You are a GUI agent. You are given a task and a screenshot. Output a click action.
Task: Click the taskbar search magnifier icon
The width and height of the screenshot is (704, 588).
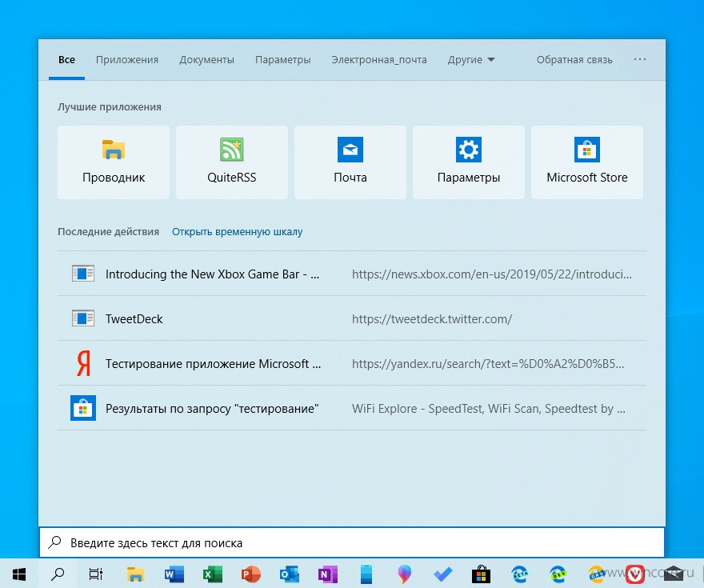pos(58,574)
